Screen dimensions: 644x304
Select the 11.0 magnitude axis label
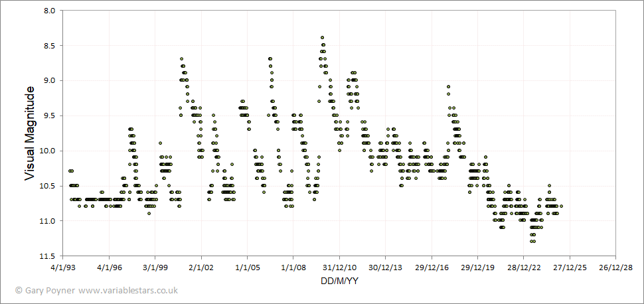(48, 221)
